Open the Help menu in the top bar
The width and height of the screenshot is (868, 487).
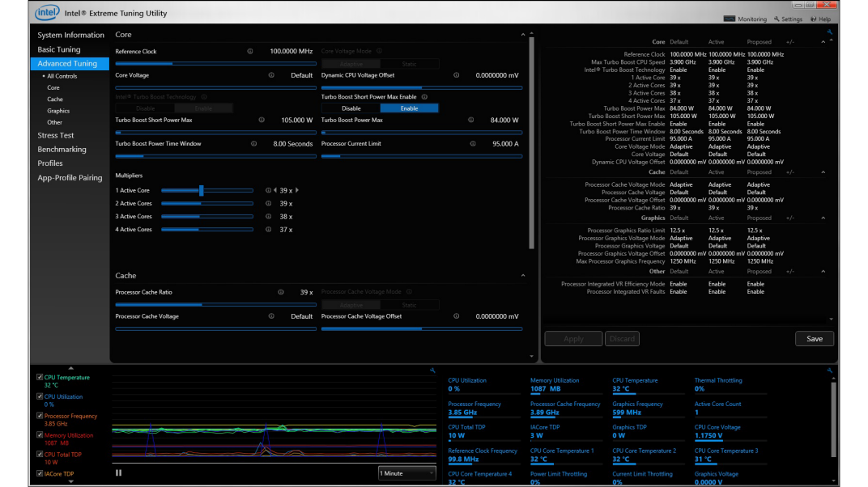819,19
